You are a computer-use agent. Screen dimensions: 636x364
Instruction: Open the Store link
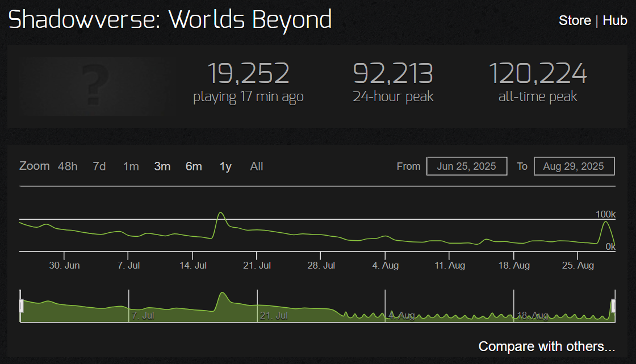[575, 20]
